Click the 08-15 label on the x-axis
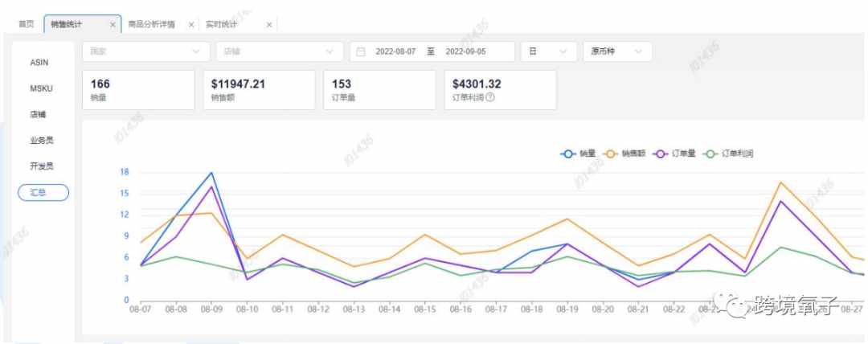The height and width of the screenshot is (344, 868). [424, 309]
